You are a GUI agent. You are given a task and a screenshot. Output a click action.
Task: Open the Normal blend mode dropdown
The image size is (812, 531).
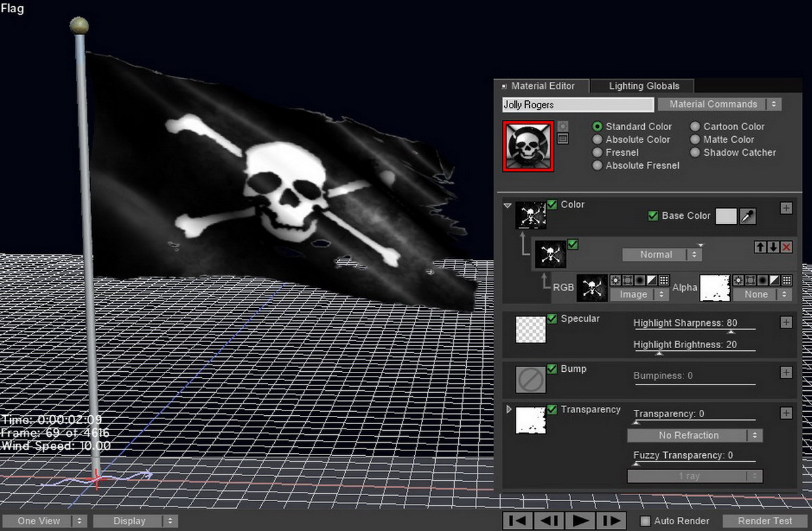662,255
